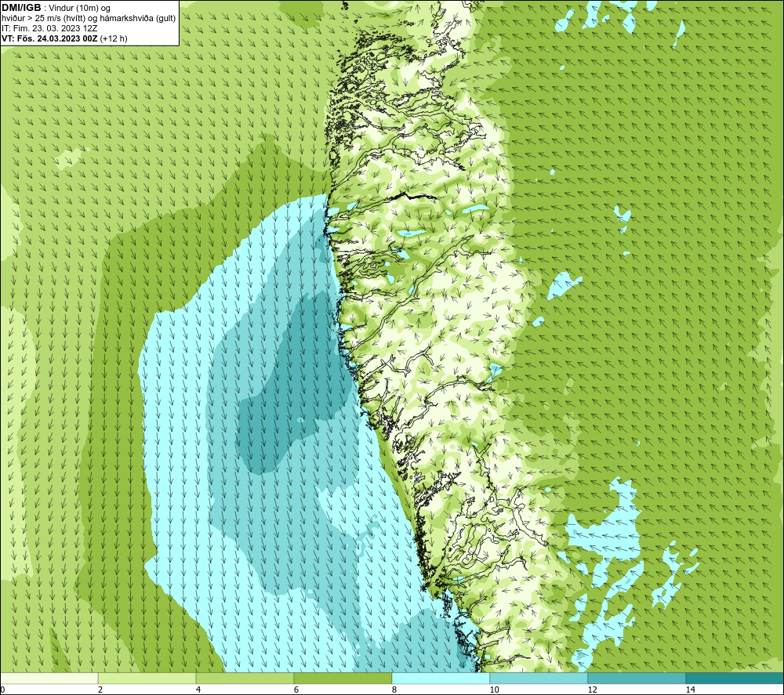Click the scale label '4'
The image size is (784, 695).
click(x=198, y=690)
